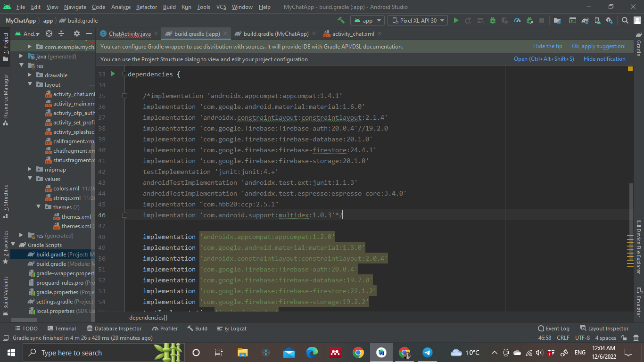Viewport: 644px width, 362px height.
Task: Fold dependencies block at line 33
Action: pos(124,74)
